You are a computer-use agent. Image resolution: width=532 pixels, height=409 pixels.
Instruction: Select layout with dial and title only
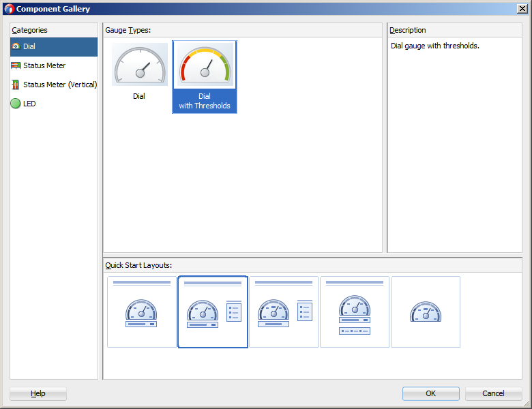tap(142, 312)
